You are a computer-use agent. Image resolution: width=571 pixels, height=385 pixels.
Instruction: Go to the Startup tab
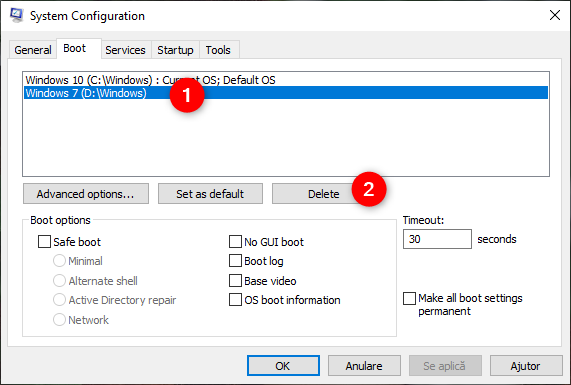click(175, 50)
